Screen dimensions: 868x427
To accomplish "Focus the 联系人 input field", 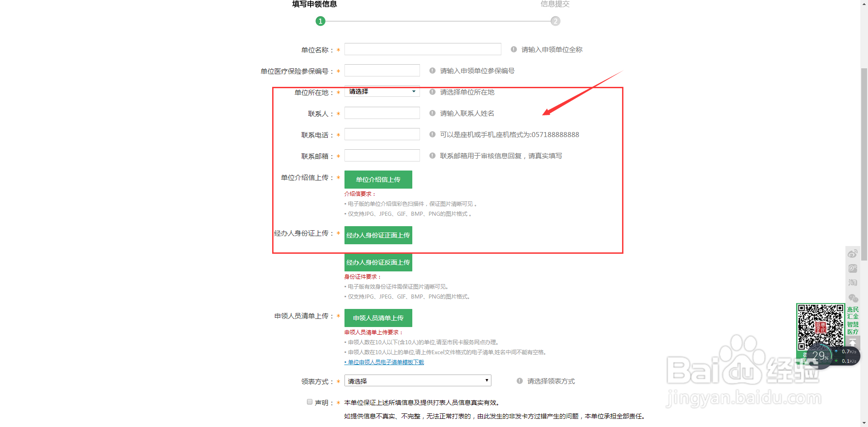I will pyautogui.click(x=382, y=113).
